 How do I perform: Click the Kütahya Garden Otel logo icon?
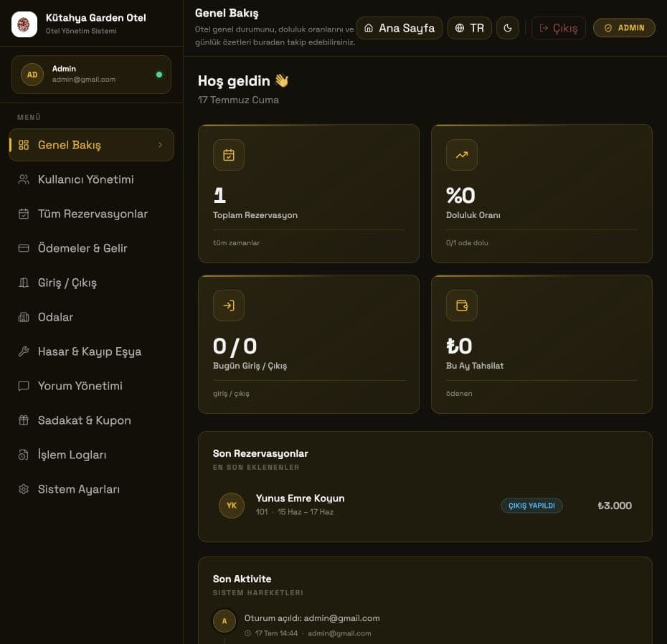pos(24,24)
